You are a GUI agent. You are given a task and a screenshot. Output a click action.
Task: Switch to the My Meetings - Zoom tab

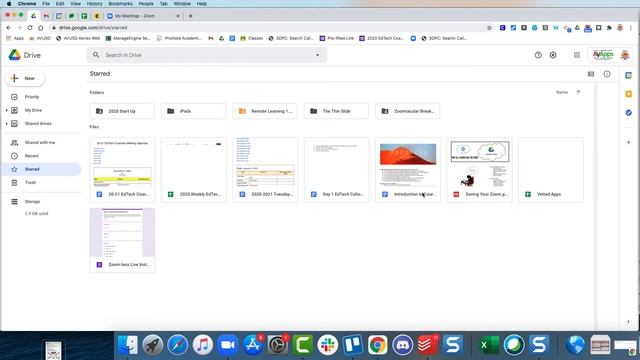pyautogui.click(x=143, y=16)
